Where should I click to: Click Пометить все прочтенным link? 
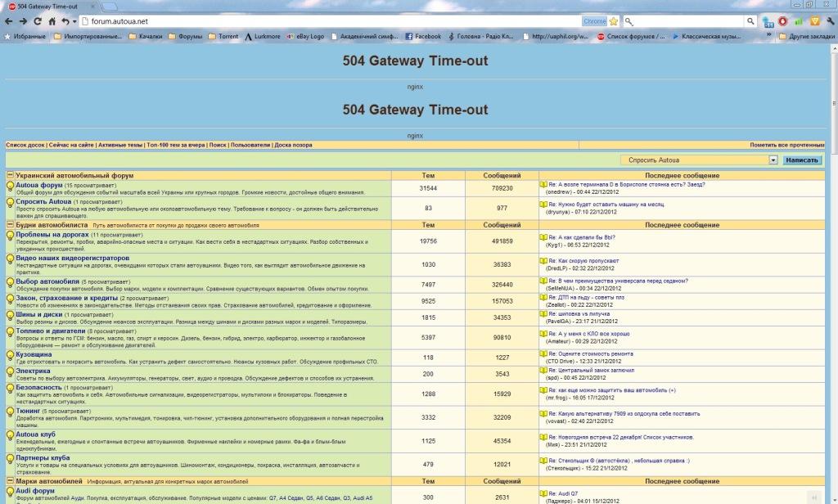(787, 145)
